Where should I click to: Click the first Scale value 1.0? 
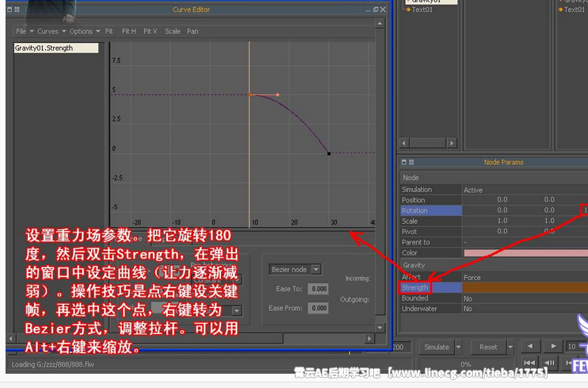[x=502, y=221]
